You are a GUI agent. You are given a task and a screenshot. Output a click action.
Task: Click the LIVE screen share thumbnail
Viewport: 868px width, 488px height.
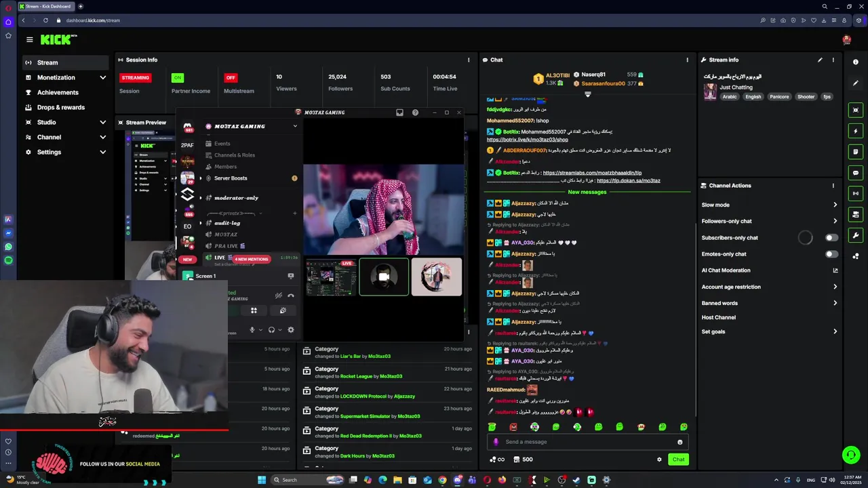331,277
